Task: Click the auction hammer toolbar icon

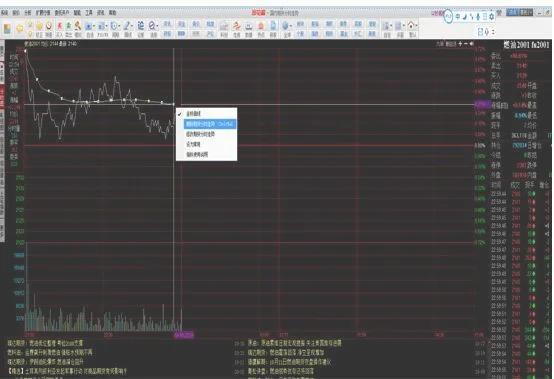Action: (x=78, y=26)
